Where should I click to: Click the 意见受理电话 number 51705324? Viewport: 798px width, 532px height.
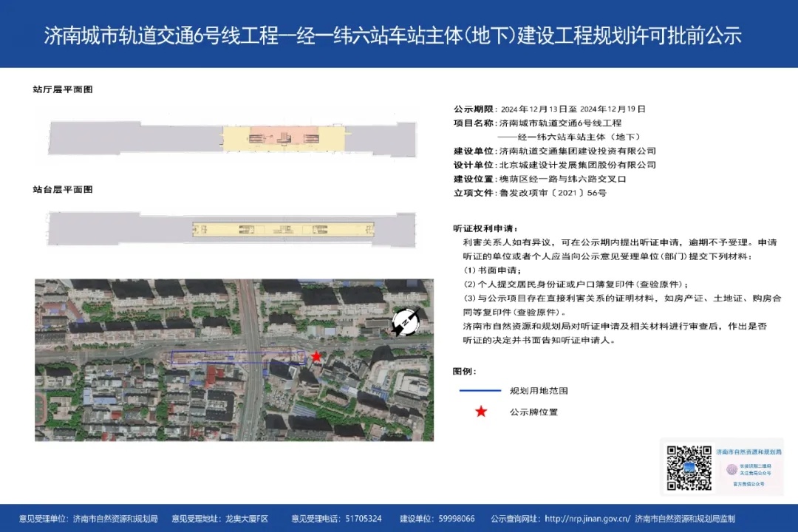click(363, 519)
